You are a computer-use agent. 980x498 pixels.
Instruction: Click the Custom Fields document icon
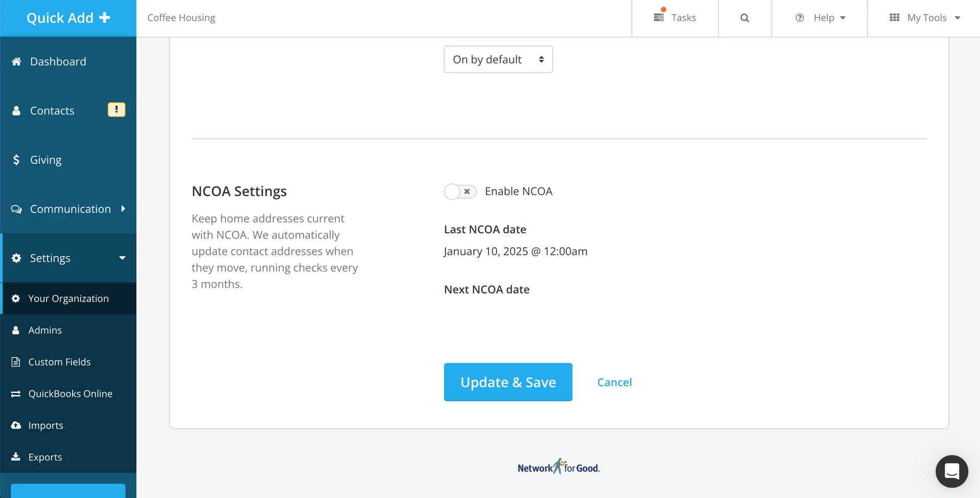(15, 362)
